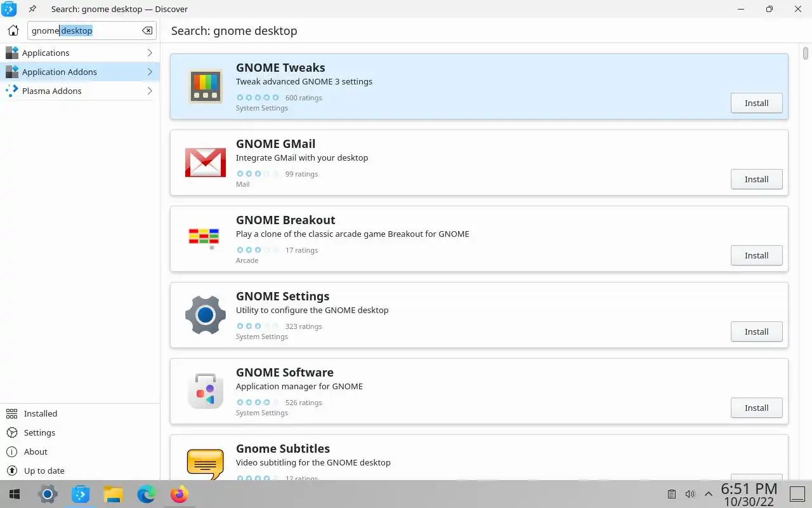Click the 323 ratings text for GNOME Settings
The height and width of the screenshot is (508, 812).
coord(303,326)
